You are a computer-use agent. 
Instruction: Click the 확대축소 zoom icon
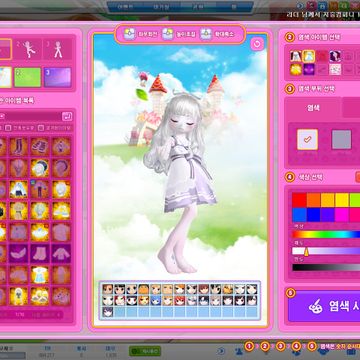point(206,34)
